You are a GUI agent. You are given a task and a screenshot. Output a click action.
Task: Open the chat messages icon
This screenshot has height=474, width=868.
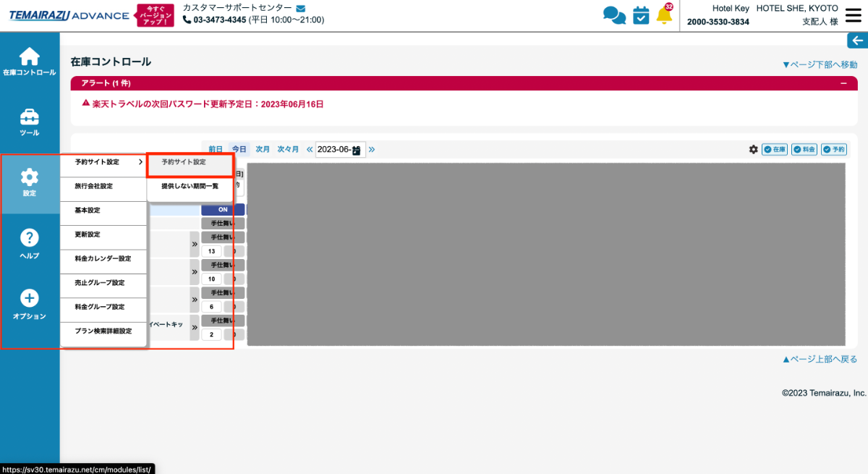coord(614,15)
